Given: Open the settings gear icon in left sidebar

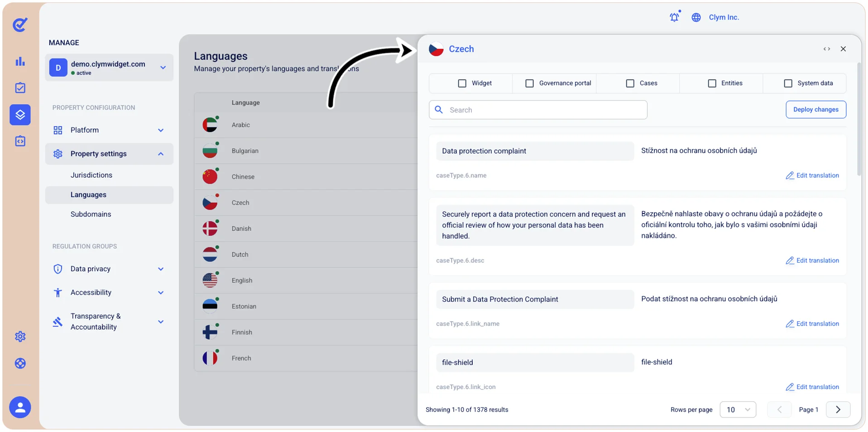Looking at the screenshot, I should [20, 337].
